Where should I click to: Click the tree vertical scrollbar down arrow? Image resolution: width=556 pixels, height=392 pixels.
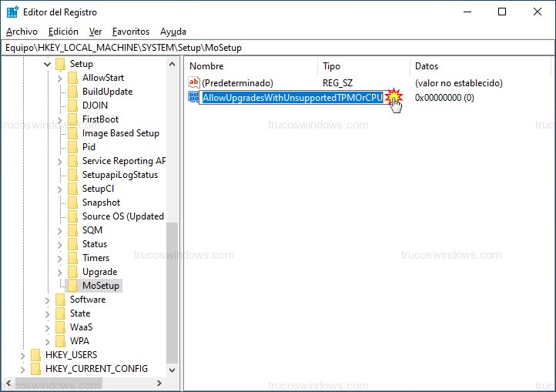172,370
